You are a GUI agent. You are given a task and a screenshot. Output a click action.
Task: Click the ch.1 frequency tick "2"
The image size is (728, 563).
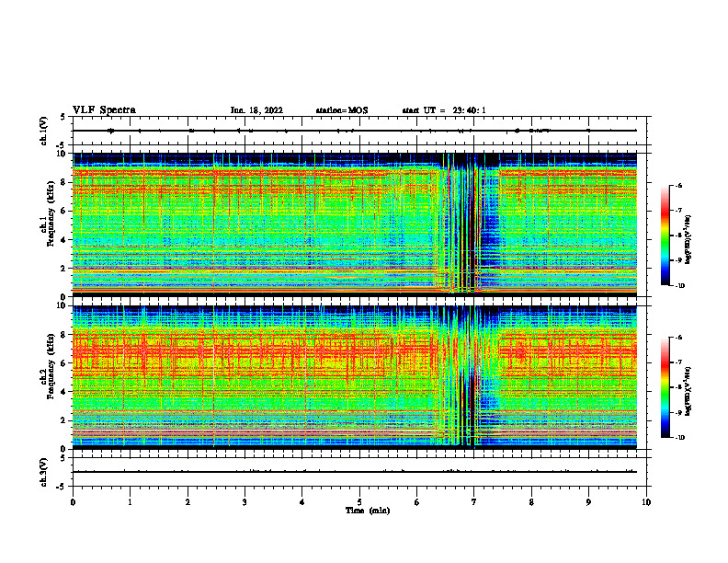[64, 269]
